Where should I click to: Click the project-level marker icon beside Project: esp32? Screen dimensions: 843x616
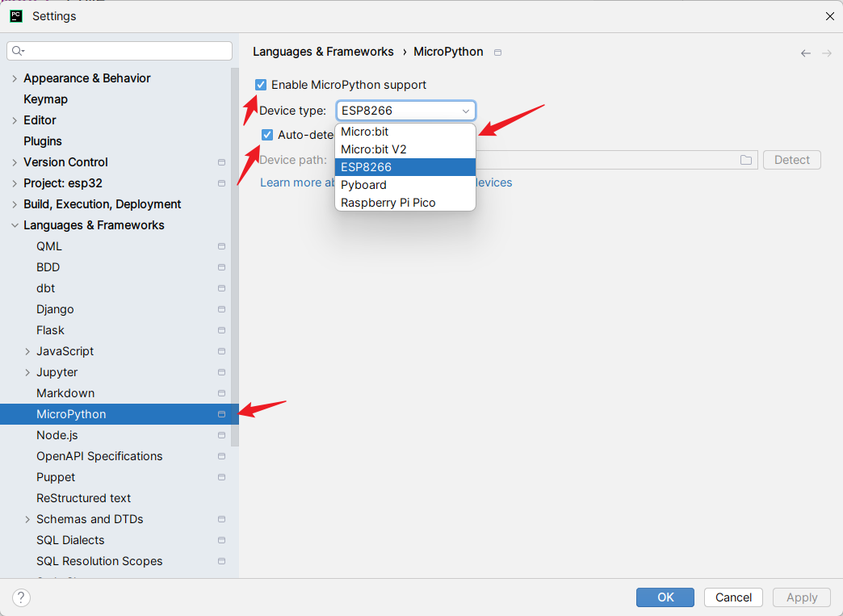pos(221,183)
